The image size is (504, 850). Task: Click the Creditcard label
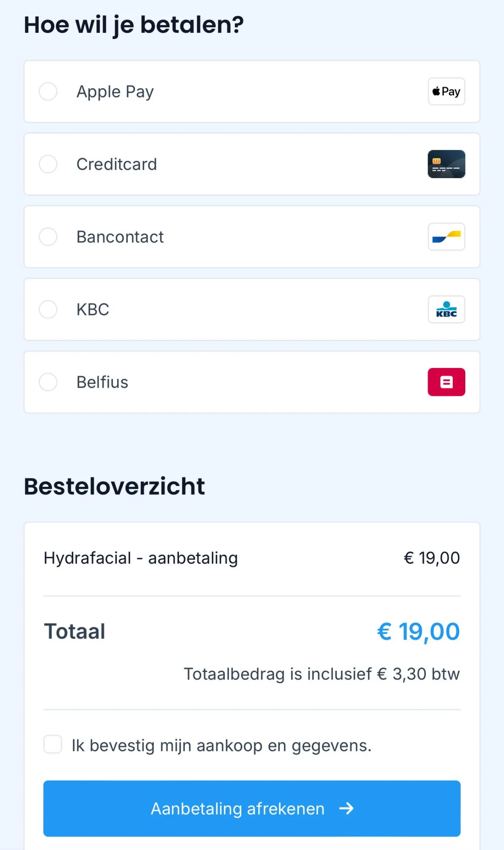pos(116,164)
